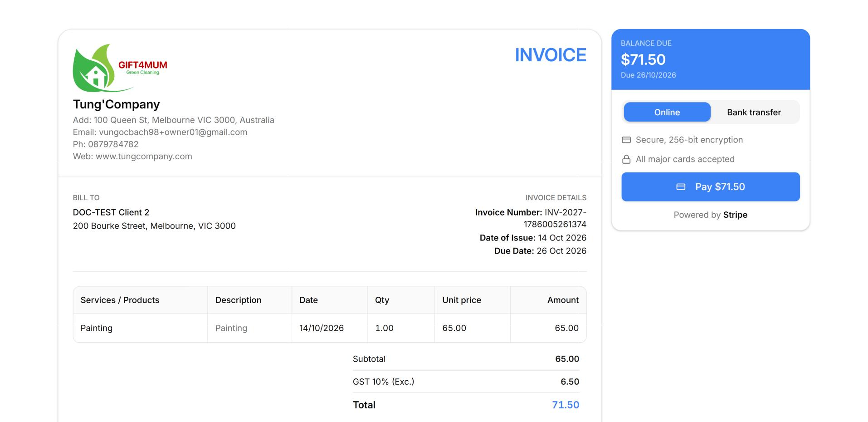Click the credit card icon beside Secure encryption
The height and width of the screenshot is (422, 868).
point(626,140)
